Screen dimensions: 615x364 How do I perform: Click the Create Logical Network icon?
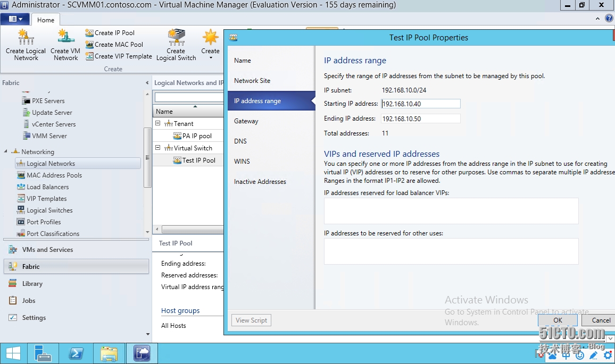pos(26,38)
